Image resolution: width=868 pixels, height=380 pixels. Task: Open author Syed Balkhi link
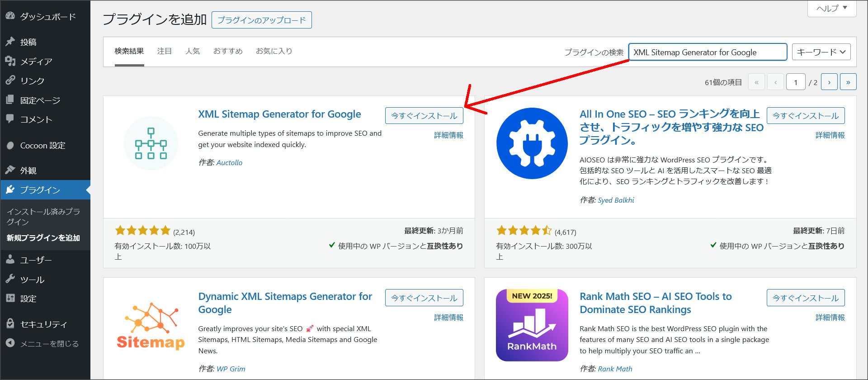click(x=616, y=200)
